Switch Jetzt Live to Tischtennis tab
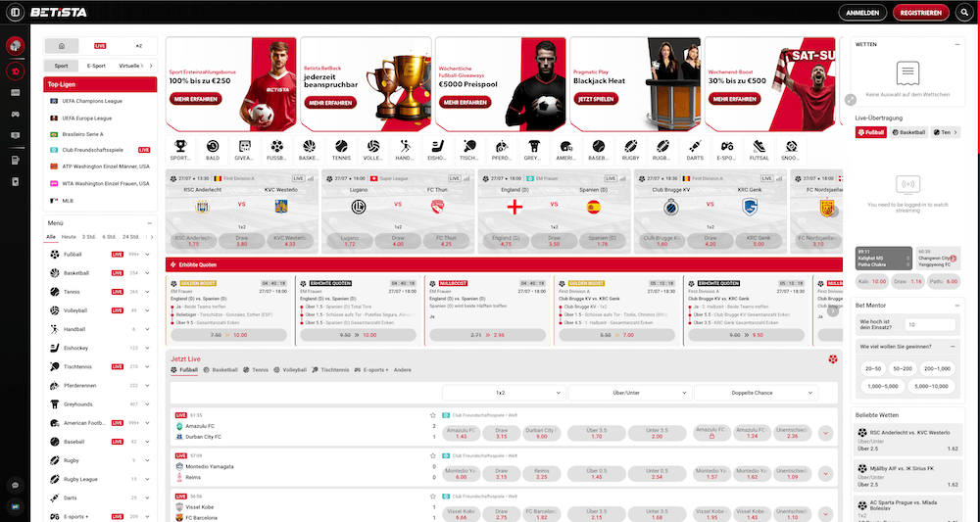This screenshot has width=980, height=522. (330, 369)
